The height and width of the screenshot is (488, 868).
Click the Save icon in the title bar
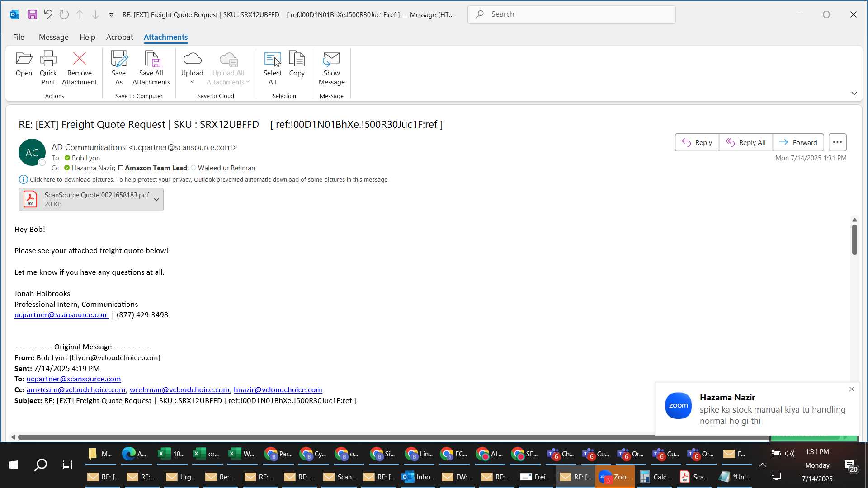(32, 14)
